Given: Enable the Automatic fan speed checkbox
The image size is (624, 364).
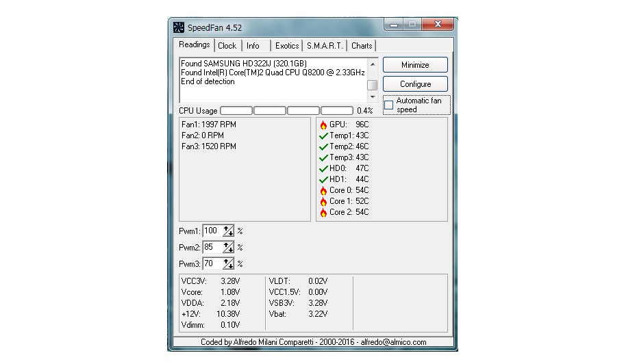Looking at the screenshot, I should [389, 105].
